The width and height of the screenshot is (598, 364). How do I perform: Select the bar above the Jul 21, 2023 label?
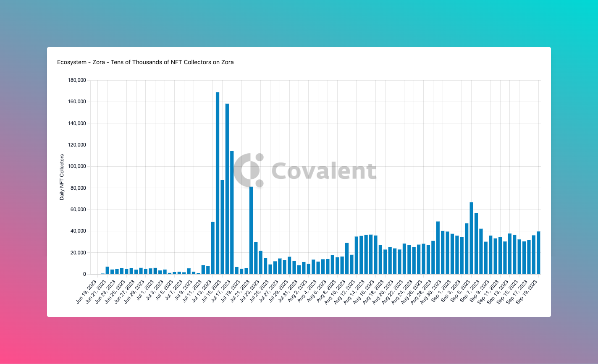click(x=251, y=230)
